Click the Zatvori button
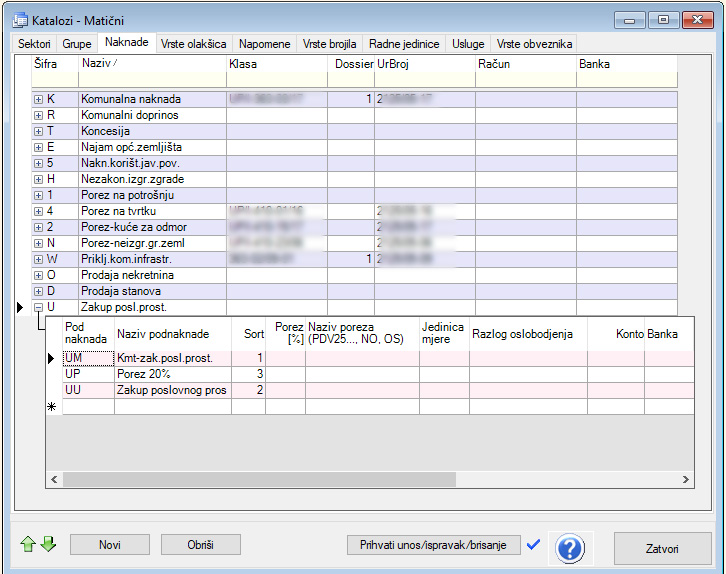 point(662,549)
